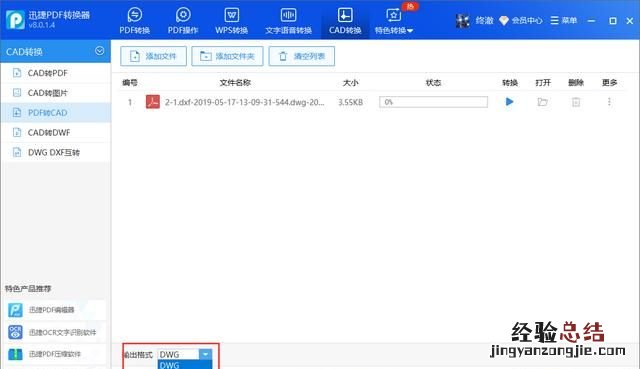Click the user avatar icon

point(462,20)
